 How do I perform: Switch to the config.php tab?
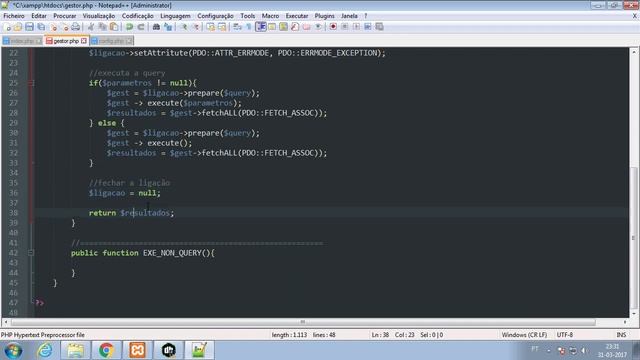tap(111, 41)
